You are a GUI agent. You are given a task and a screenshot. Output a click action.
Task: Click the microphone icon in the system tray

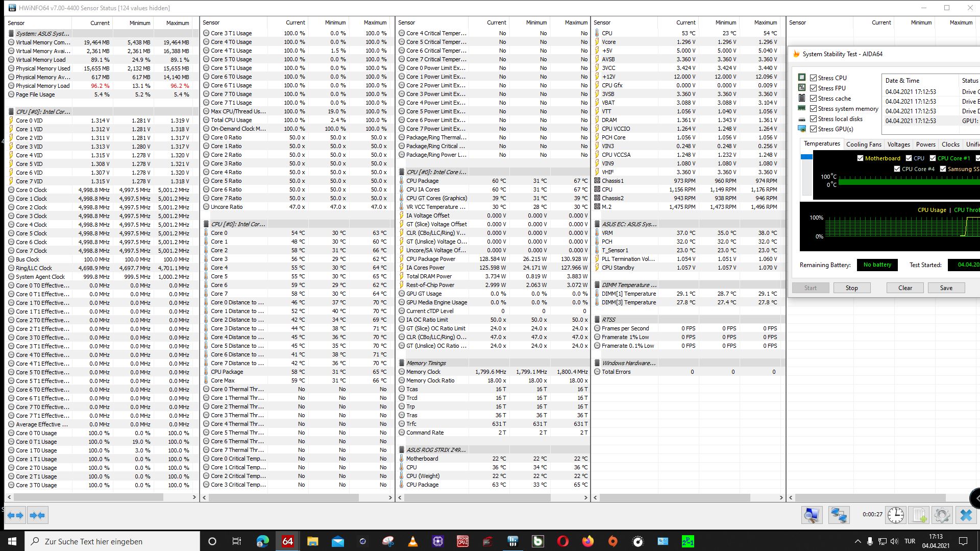pyautogui.click(x=870, y=541)
